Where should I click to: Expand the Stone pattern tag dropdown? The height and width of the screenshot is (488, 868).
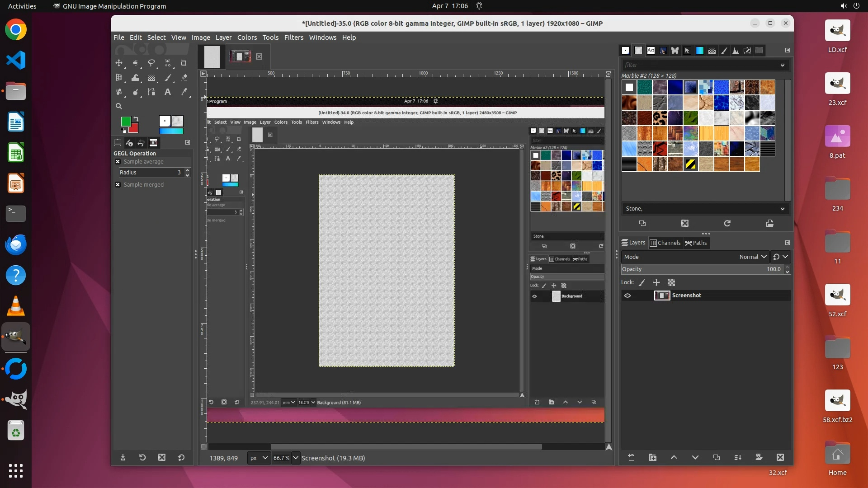(x=782, y=209)
